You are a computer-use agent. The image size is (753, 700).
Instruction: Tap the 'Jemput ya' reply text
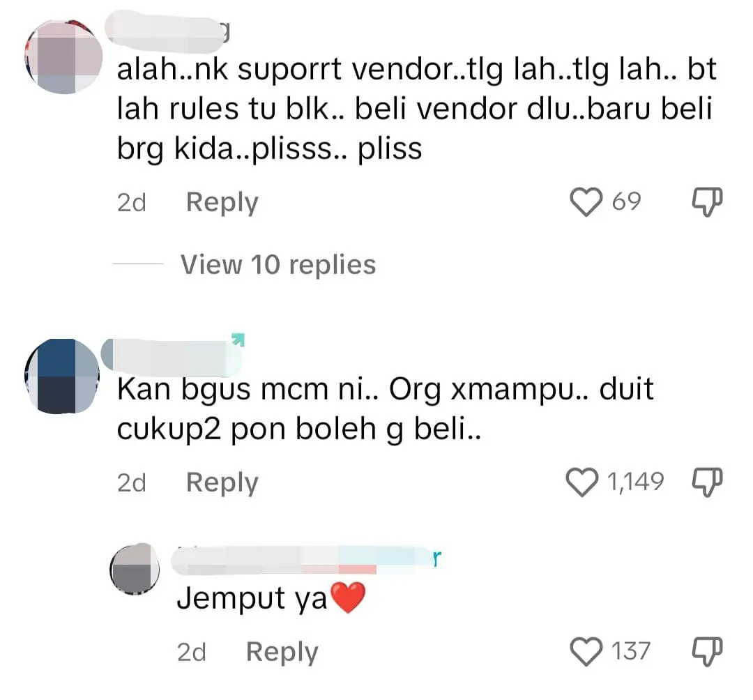[x=271, y=598]
